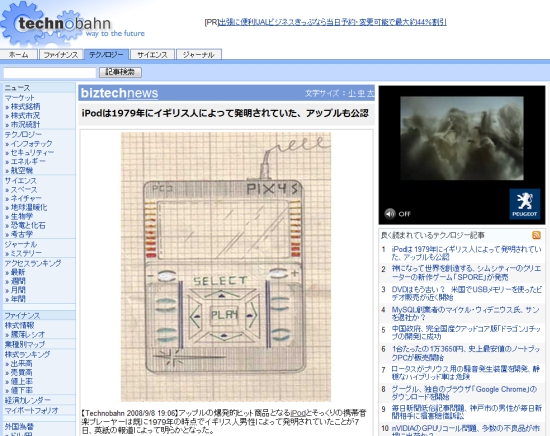Open ranked article 2 about SPORE
The image size is (550, 436).
tap(466, 273)
